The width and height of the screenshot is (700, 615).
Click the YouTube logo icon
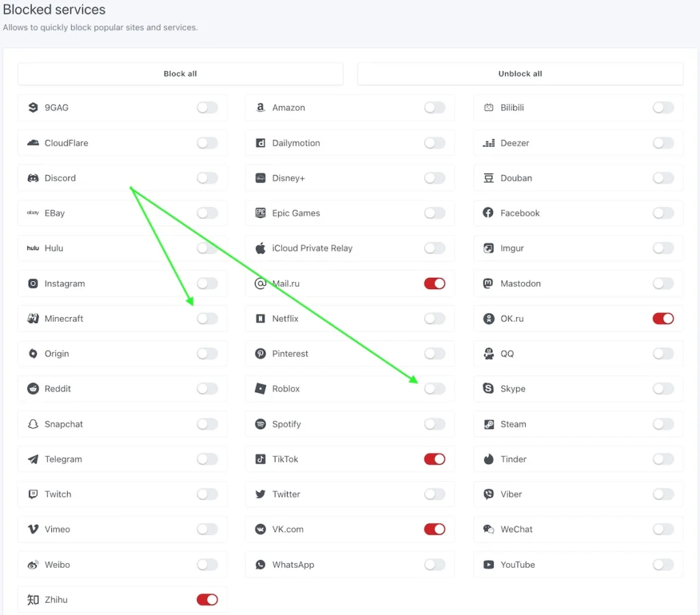[x=489, y=565]
